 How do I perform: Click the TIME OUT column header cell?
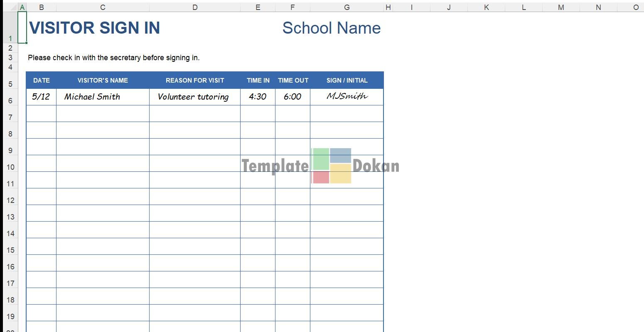point(293,81)
